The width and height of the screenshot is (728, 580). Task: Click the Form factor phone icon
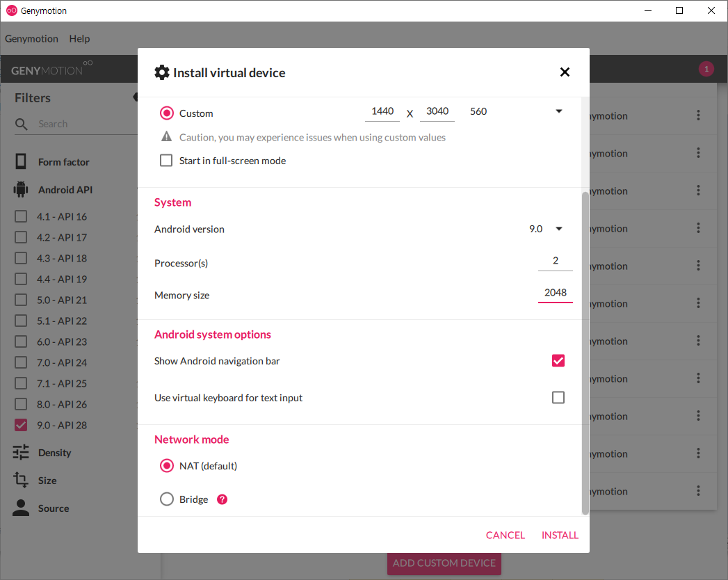(x=21, y=161)
